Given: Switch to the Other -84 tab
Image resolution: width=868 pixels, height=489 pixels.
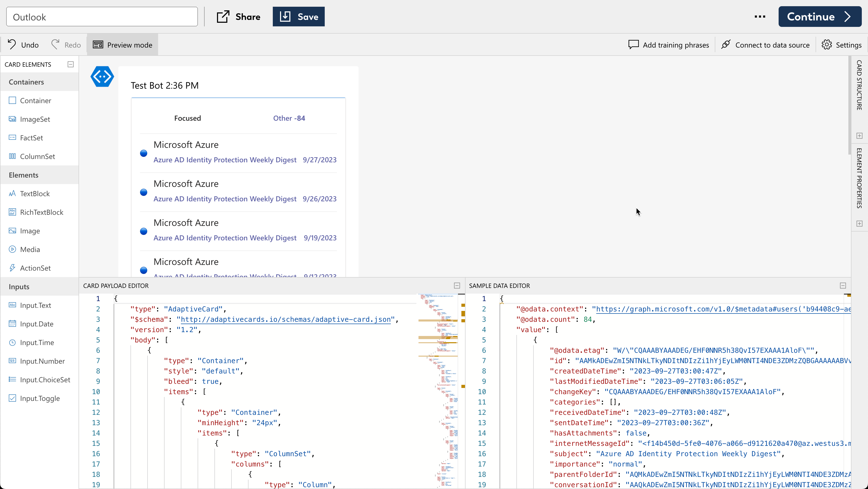Looking at the screenshot, I should tap(289, 118).
